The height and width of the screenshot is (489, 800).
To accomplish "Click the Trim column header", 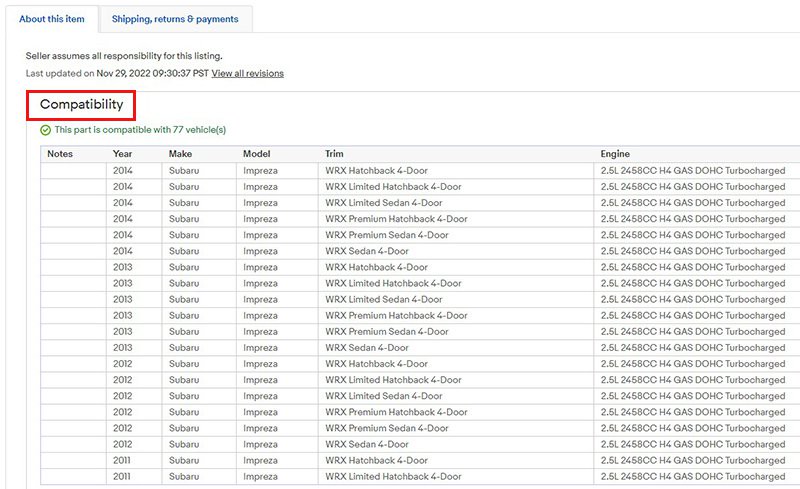I will point(334,154).
